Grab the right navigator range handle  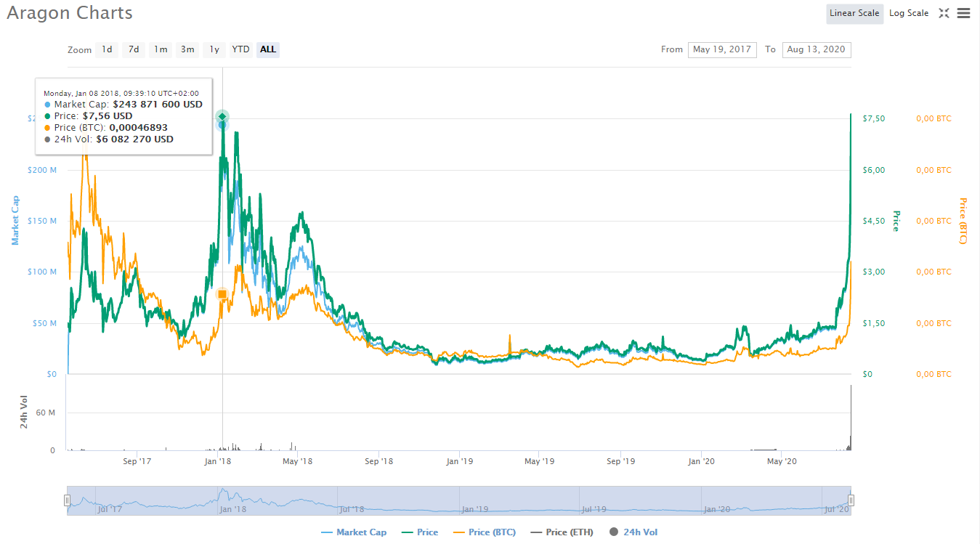pyautogui.click(x=851, y=500)
